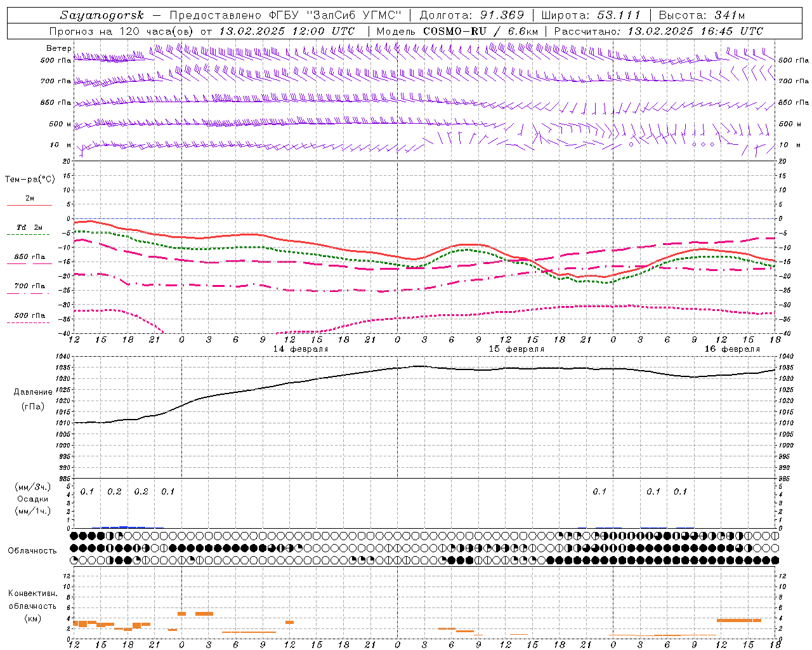Viewport: 812px width, 650px height.
Task: Click the '16 февраля' date label
Action: (x=732, y=349)
